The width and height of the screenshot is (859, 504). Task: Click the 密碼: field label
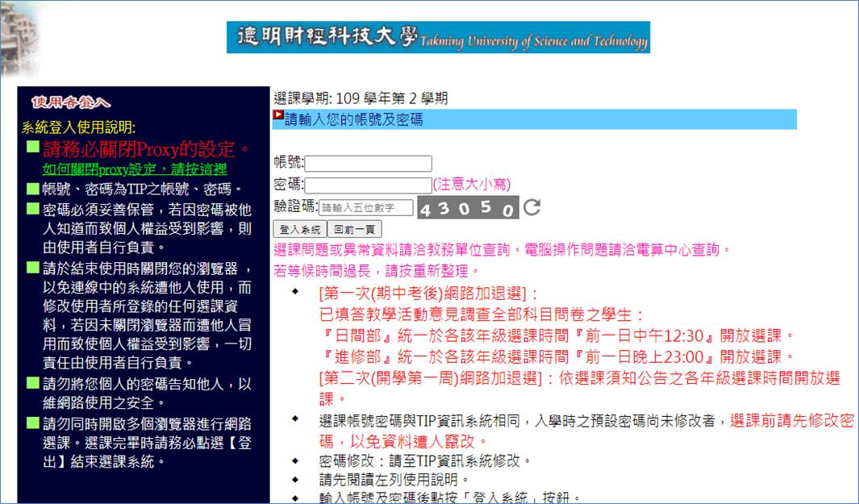(x=289, y=184)
